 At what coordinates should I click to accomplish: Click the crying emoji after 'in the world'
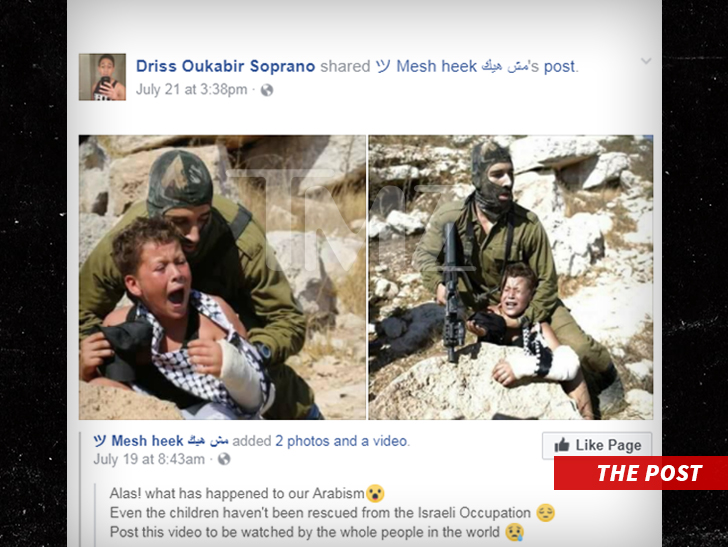coord(514,532)
